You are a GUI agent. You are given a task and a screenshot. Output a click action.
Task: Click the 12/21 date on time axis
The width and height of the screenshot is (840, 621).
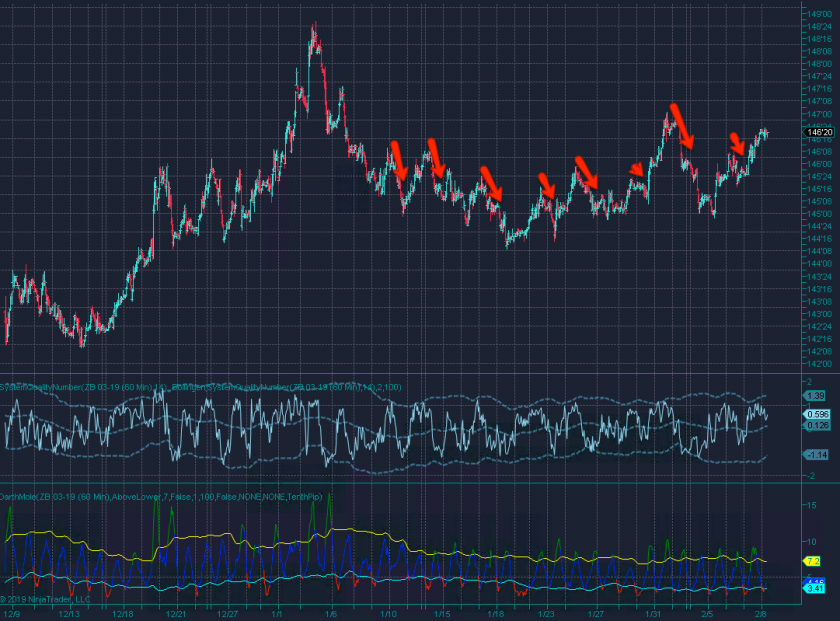pyautogui.click(x=176, y=614)
